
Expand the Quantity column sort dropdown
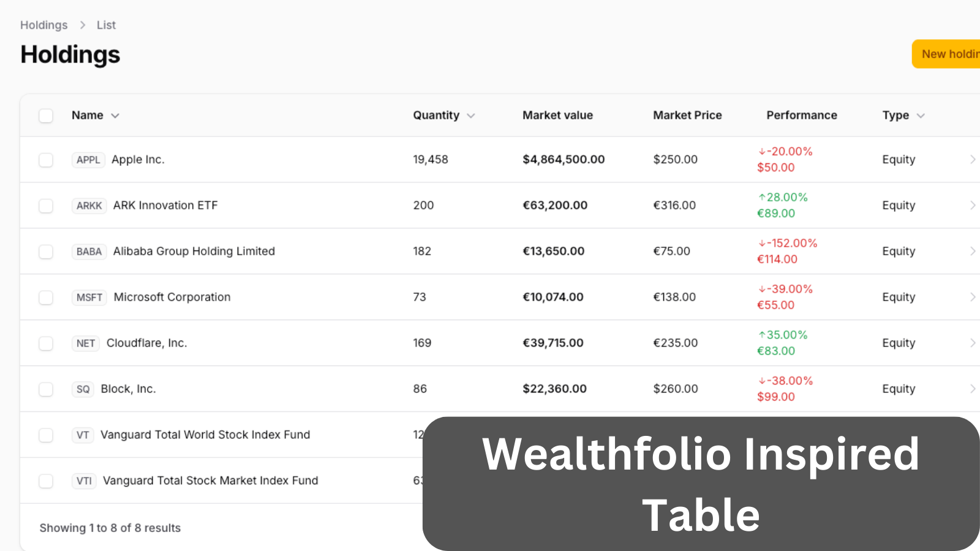(471, 116)
